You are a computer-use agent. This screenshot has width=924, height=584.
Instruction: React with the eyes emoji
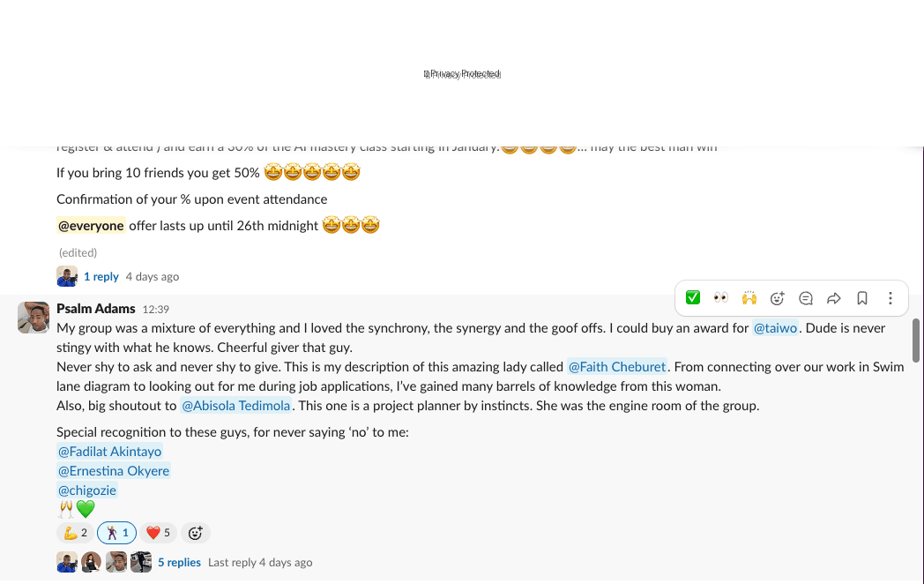pos(721,298)
